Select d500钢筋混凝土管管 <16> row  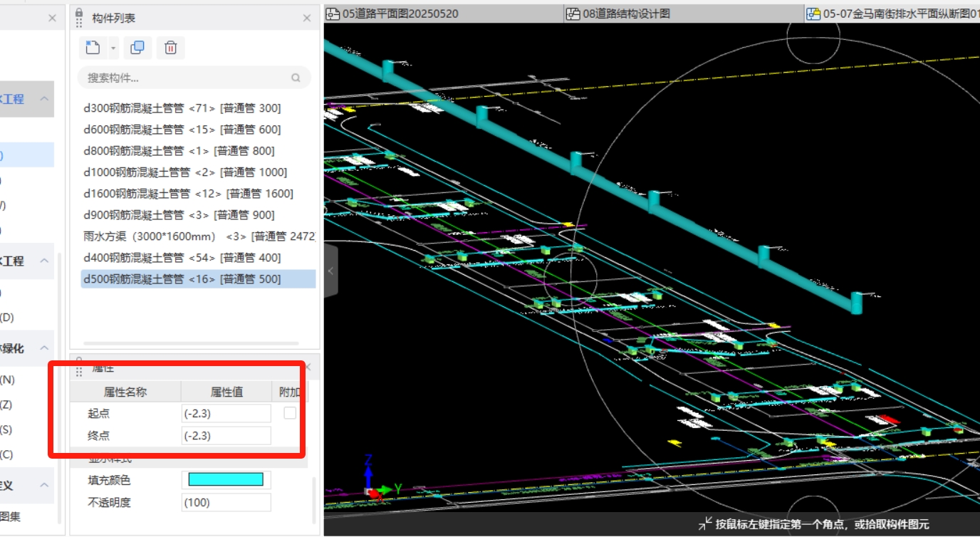click(198, 279)
